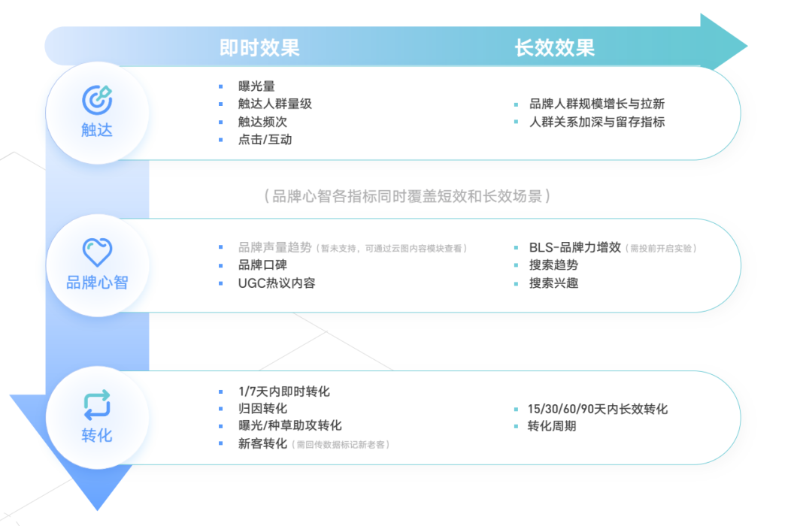Image resolution: width=812 pixels, height=526 pixels.
Task: Select the 即时效果 header
Action: tap(259, 47)
